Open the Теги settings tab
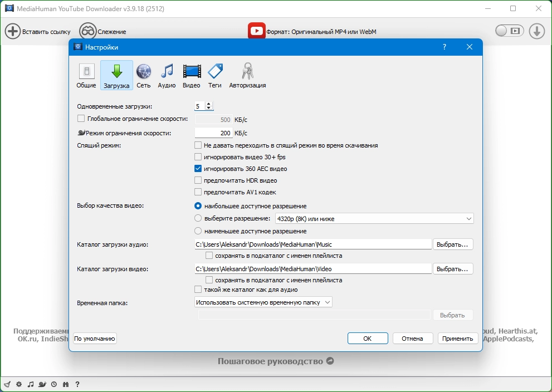 click(x=215, y=75)
